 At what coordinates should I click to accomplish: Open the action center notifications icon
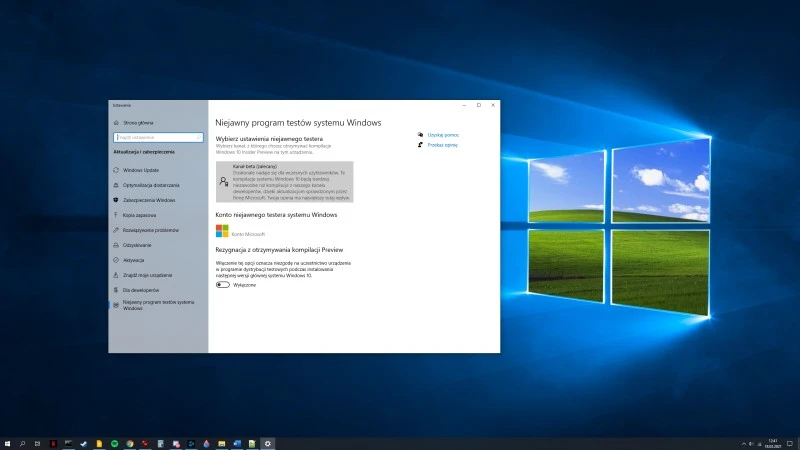[x=790, y=444]
